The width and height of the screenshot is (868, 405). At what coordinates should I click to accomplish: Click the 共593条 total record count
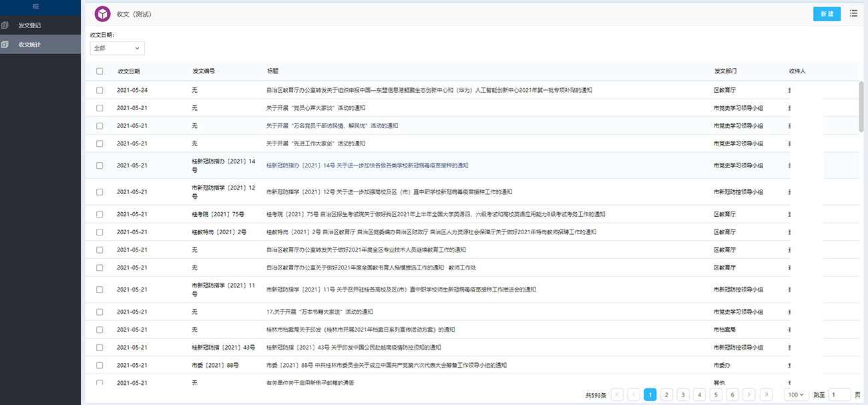[596, 395]
